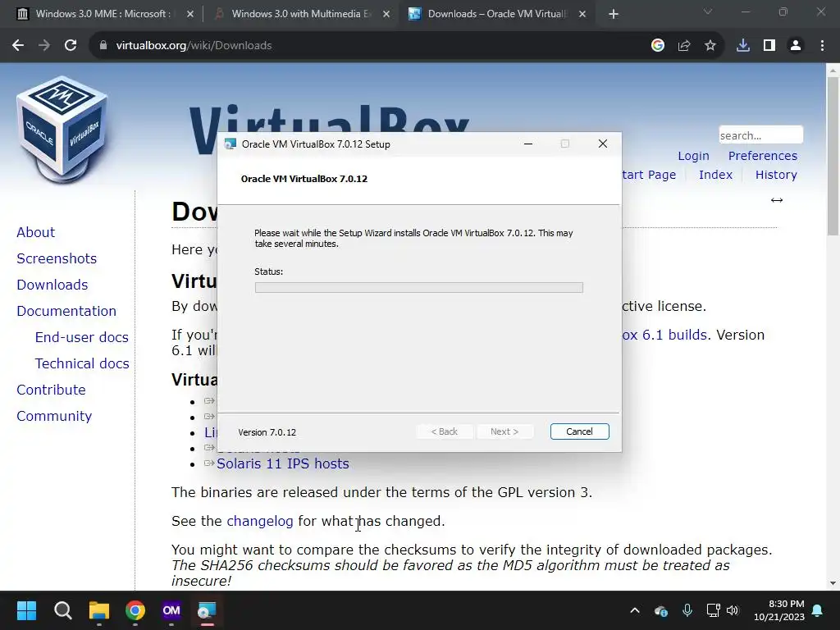Open the Windows Start menu
Viewport: 840px width, 630px height.
(x=26, y=610)
